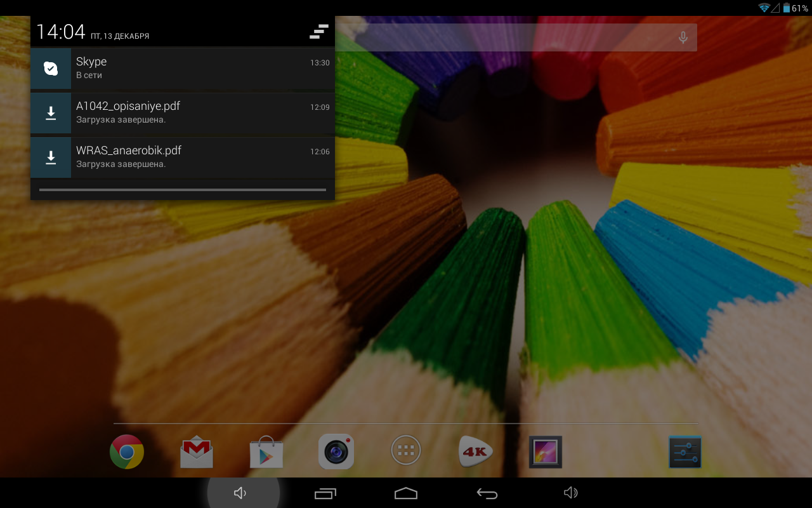Tap the voice search microphone
The height and width of the screenshot is (508, 812).
pyautogui.click(x=683, y=37)
